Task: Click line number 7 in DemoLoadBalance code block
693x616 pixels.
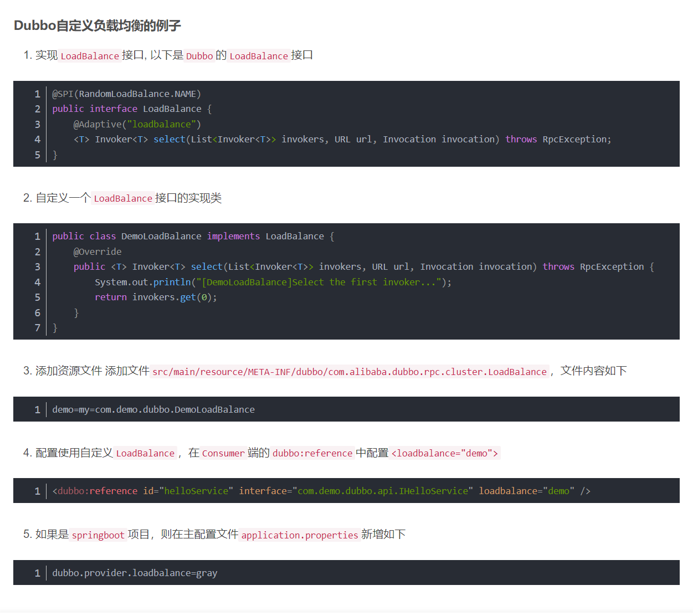Action: point(38,328)
